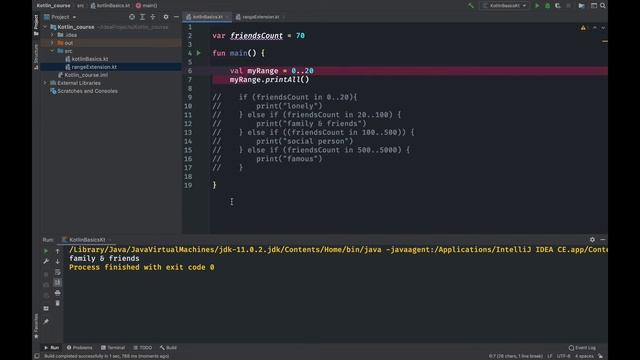Start debugging with the green bug icon
The width and height of the screenshot is (640, 360).
pyautogui.click(x=547, y=6)
